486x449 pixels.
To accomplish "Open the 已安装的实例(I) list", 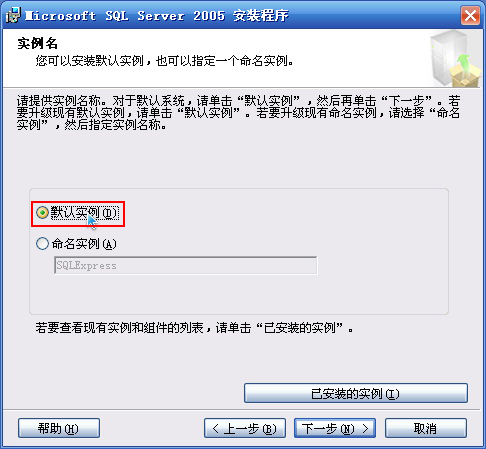I will (356, 393).
